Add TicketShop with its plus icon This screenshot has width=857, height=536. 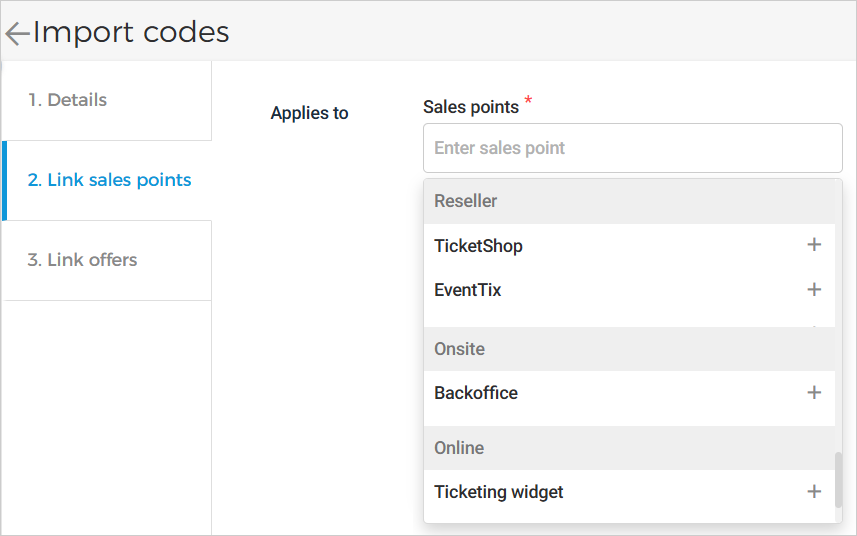click(x=814, y=245)
